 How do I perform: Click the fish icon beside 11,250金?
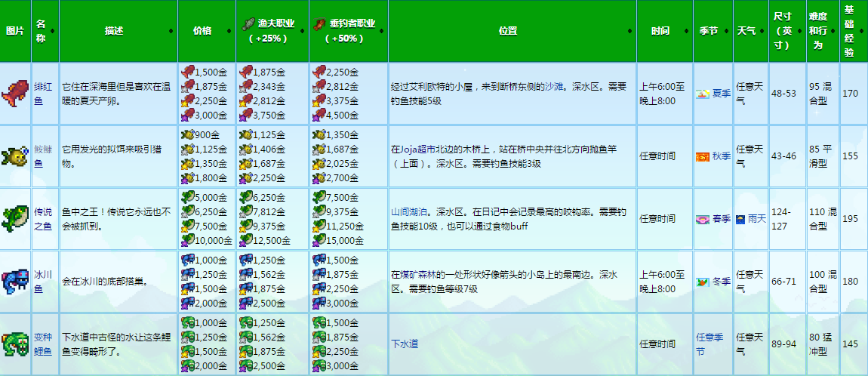[319, 226]
